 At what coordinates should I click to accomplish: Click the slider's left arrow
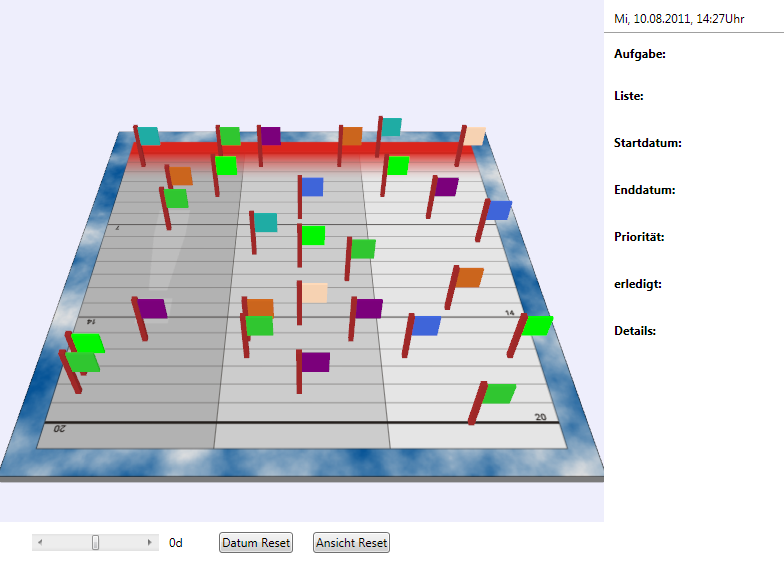pyautogui.click(x=40, y=543)
